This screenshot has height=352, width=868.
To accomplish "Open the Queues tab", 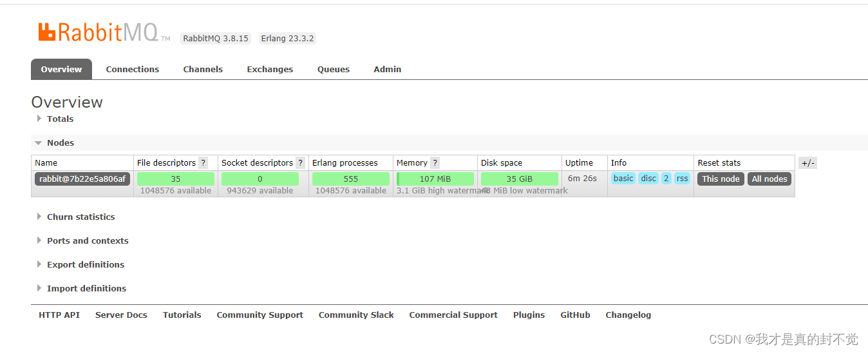I will pyautogui.click(x=334, y=69).
